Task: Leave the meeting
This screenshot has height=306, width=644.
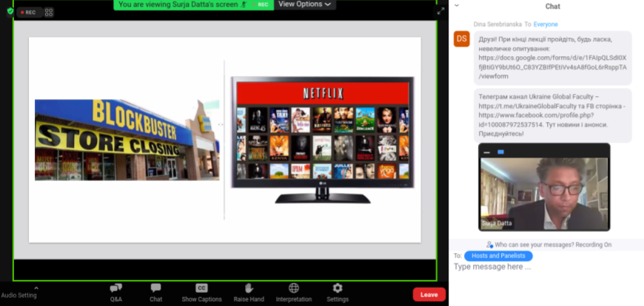Action: (x=429, y=294)
